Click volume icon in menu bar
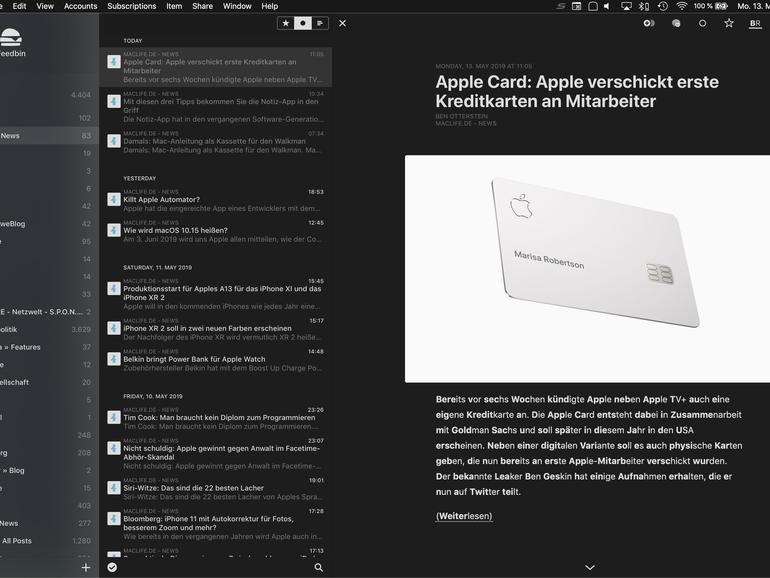This screenshot has width=770, height=578. (x=607, y=6)
